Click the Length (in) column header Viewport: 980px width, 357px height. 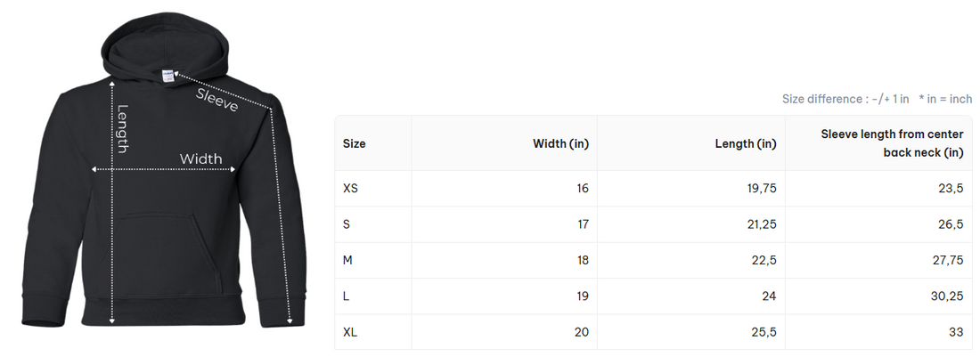pyautogui.click(x=745, y=143)
